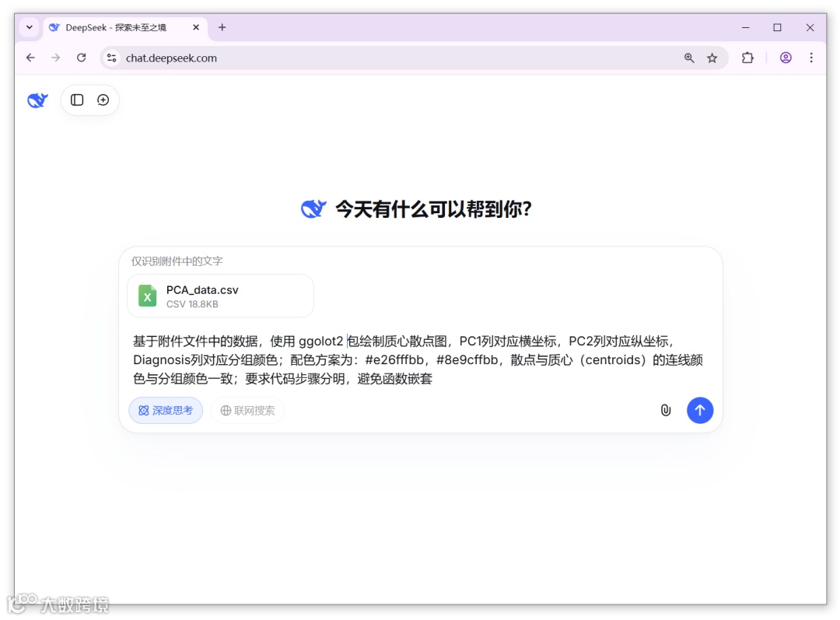Click the zoom magnifier icon in the address bar
Screen dimensions: 840x620
(x=689, y=58)
